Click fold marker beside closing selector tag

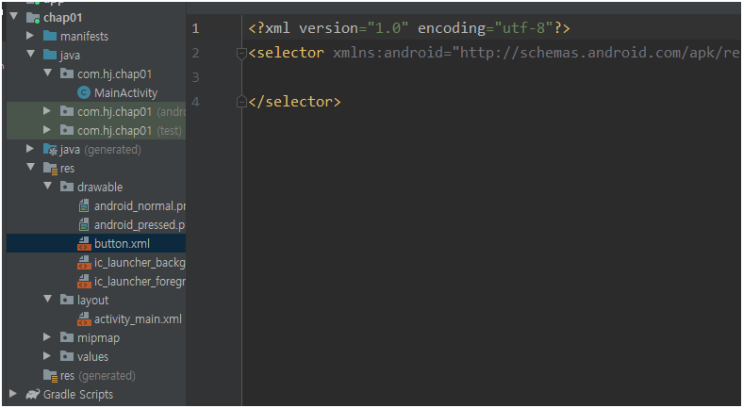(241, 101)
